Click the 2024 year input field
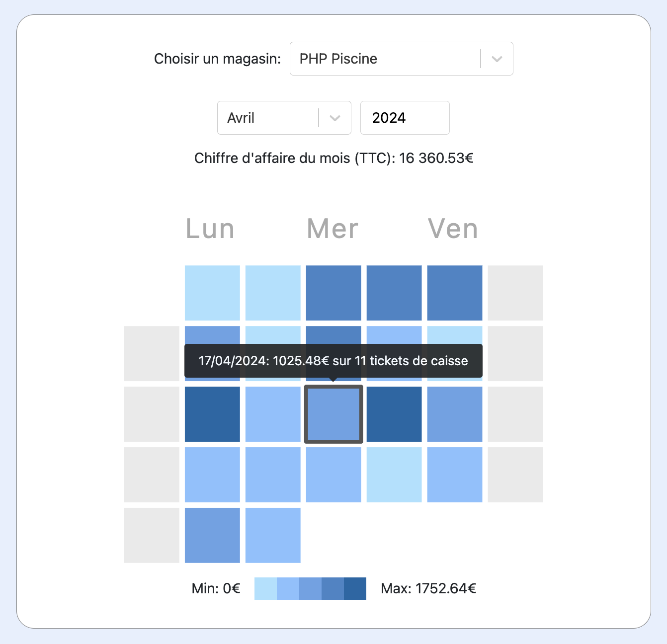Screen dimensions: 667x644 pyautogui.click(x=405, y=118)
